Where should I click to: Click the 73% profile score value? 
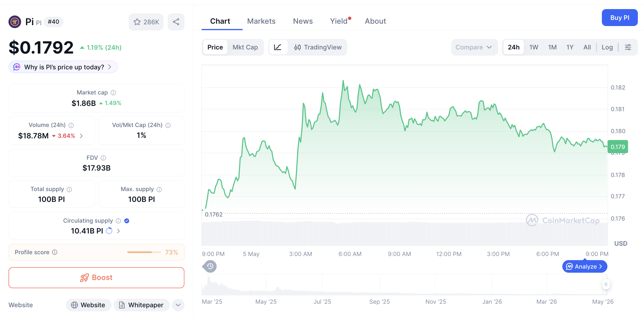[172, 252]
